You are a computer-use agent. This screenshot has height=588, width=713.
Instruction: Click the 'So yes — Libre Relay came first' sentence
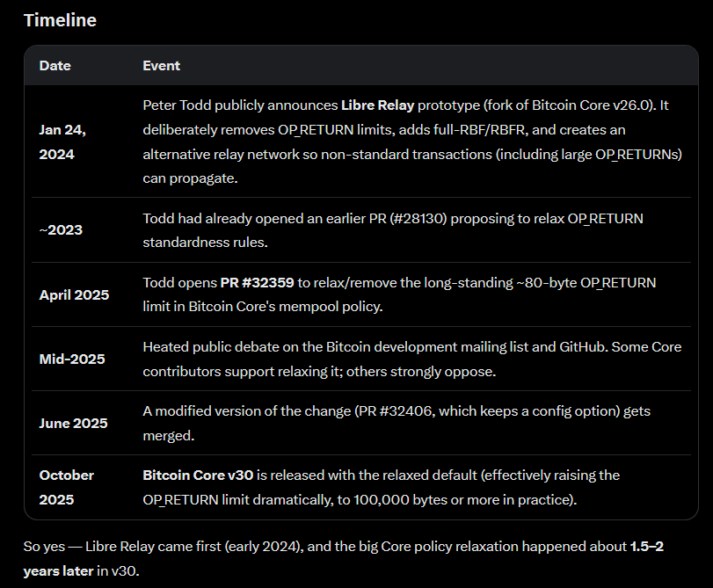[344, 558]
